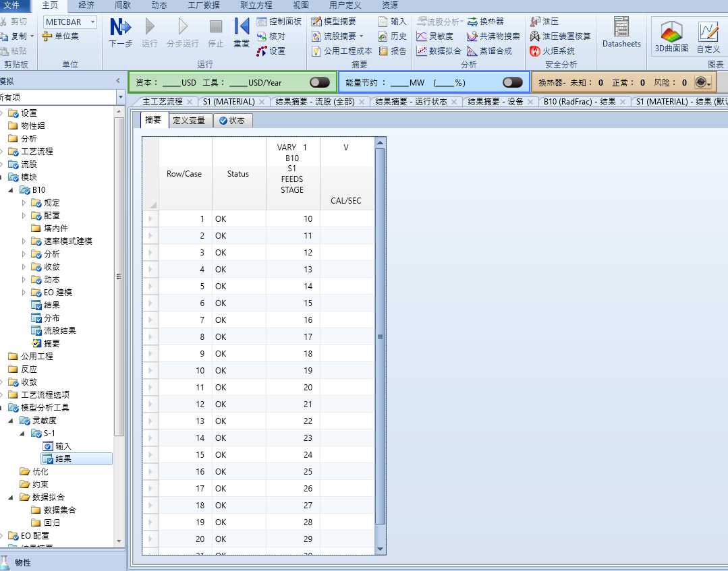Image resolution: width=728 pixels, height=571 pixels.
Task: Open the METCBAR unit set dropdown
Action: [93, 22]
